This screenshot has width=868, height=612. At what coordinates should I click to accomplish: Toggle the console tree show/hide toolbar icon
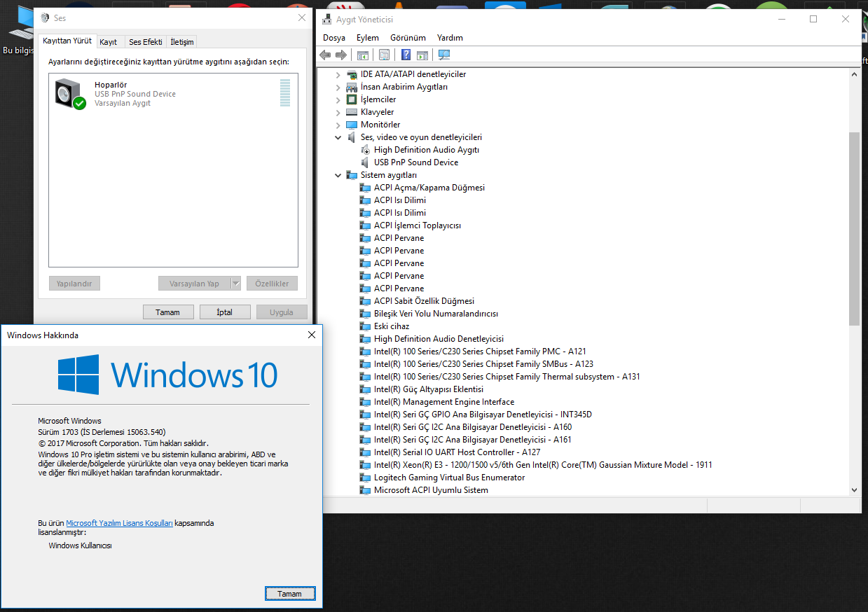362,55
